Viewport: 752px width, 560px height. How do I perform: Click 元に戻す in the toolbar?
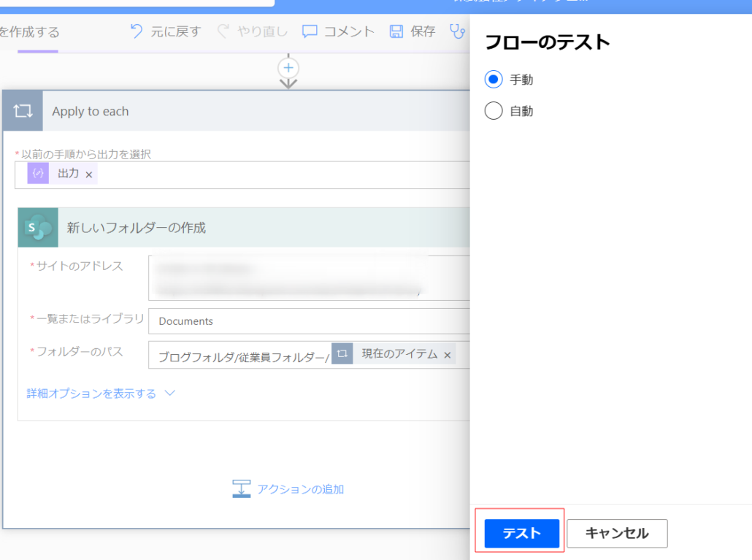click(x=165, y=31)
